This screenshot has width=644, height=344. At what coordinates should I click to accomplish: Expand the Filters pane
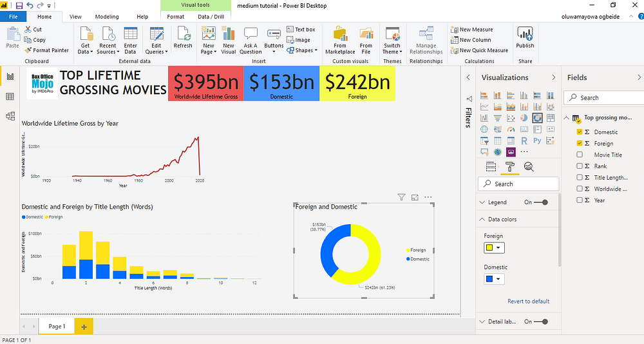coord(468,77)
